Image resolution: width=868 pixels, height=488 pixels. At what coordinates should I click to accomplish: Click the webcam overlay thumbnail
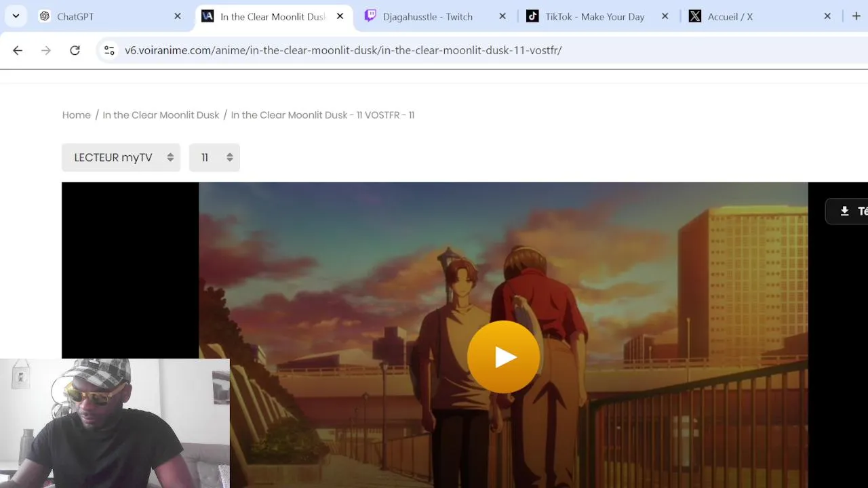[115, 424]
